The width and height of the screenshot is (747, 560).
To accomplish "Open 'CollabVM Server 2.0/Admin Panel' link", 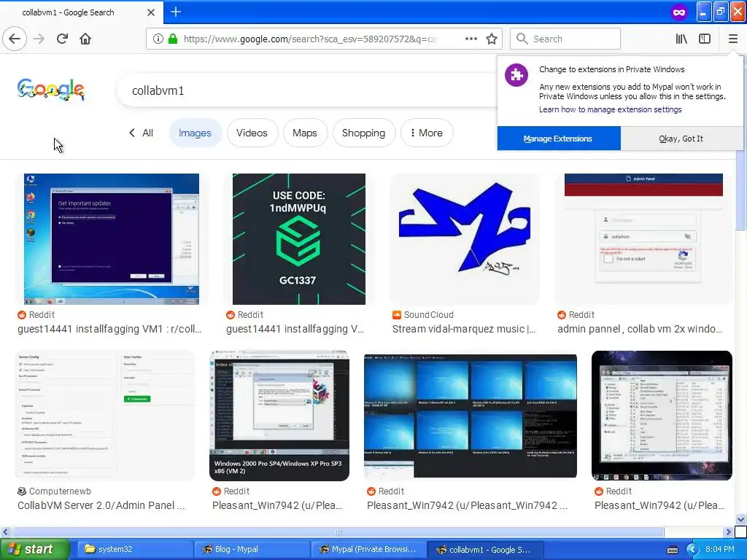I will 101,505.
